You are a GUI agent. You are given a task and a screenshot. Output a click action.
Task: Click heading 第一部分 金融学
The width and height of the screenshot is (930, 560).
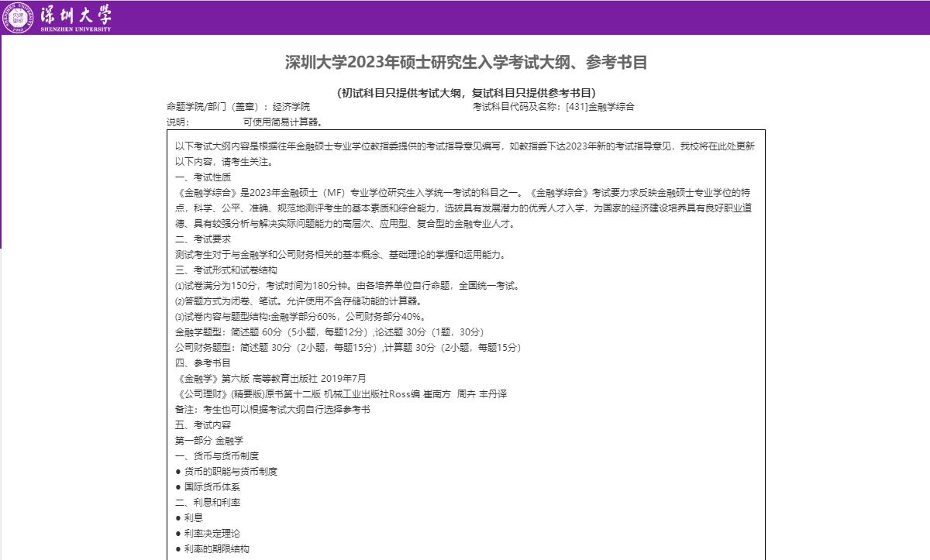(209, 441)
